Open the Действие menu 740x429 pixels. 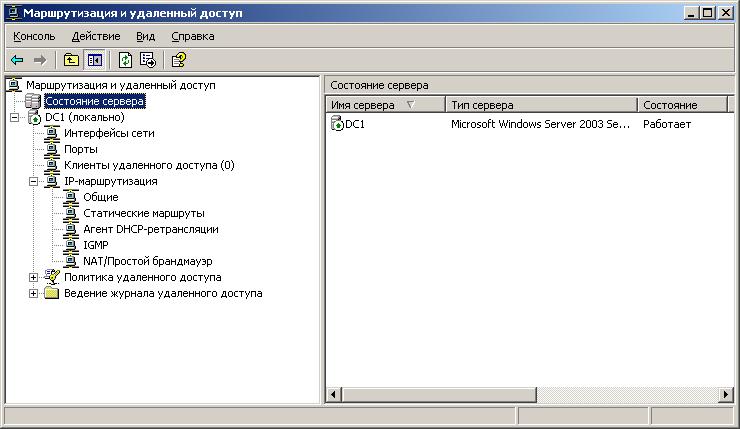pos(96,36)
